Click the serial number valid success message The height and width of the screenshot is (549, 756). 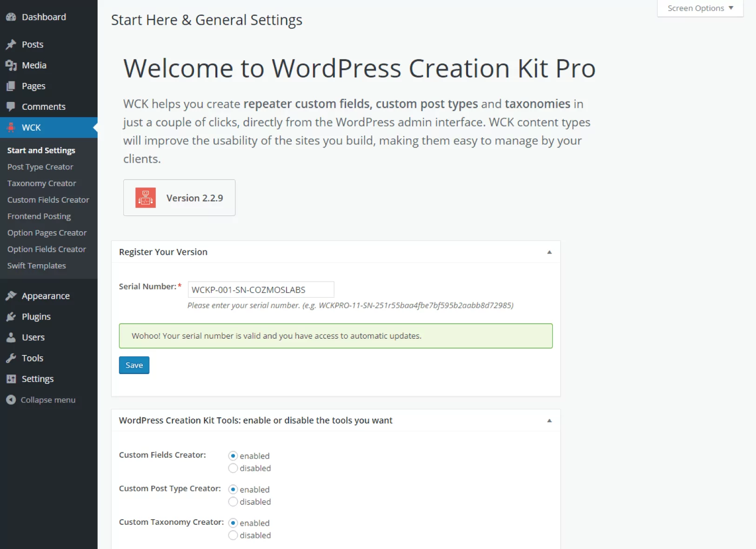point(336,336)
